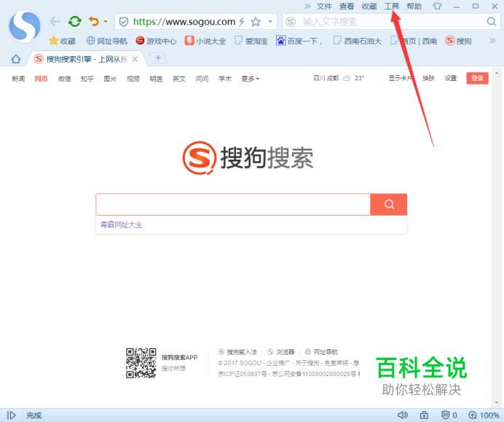Open 百度一下 bookmark
Image resolution: width=504 pixels, height=422 pixels.
click(x=299, y=41)
